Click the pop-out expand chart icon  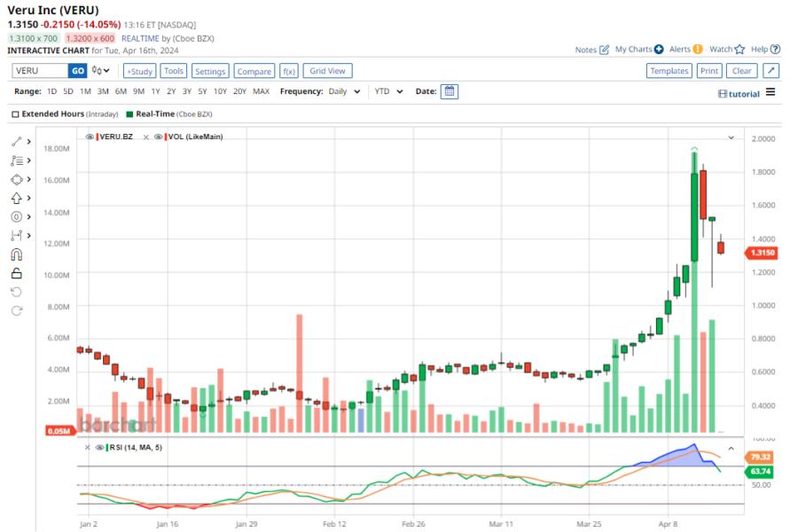(770, 71)
